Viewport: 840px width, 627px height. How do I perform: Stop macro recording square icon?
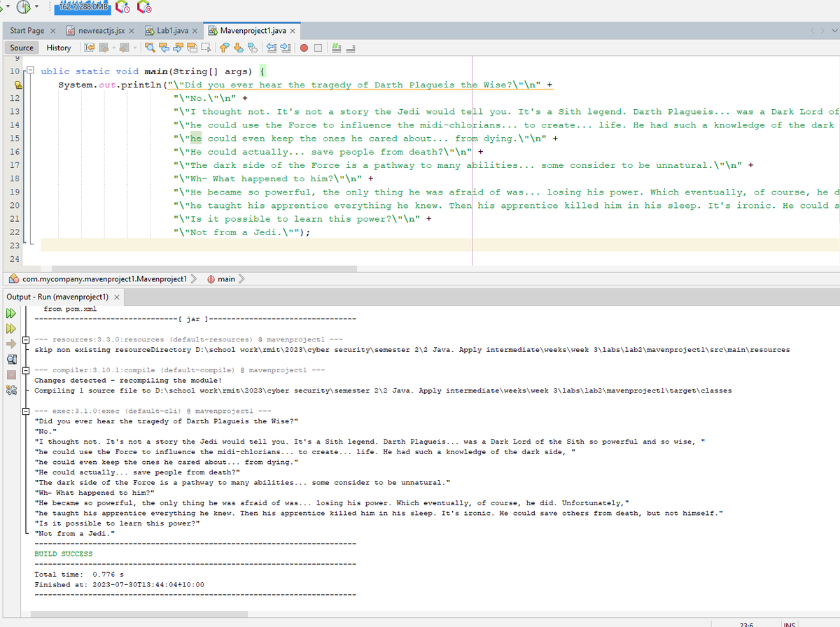point(318,48)
